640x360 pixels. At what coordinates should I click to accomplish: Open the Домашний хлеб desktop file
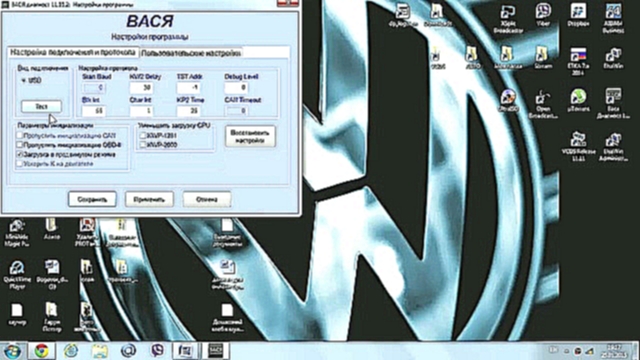click(x=227, y=318)
